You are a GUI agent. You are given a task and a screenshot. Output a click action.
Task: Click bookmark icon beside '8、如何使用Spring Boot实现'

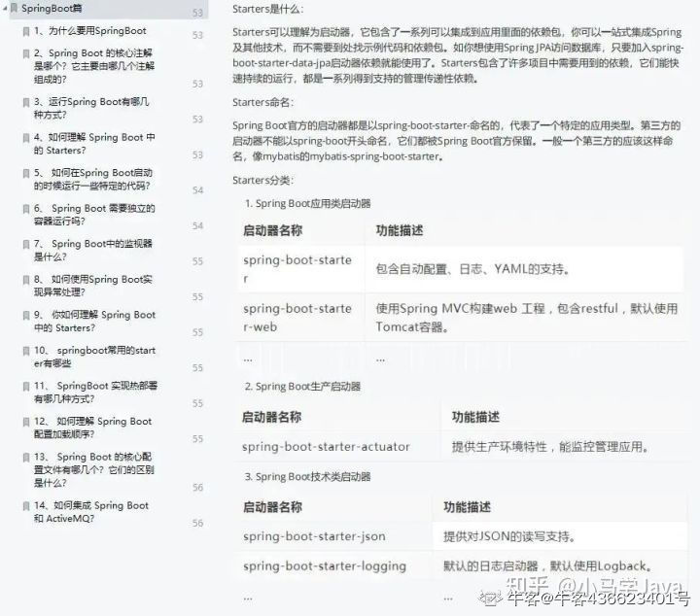[26, 280]
